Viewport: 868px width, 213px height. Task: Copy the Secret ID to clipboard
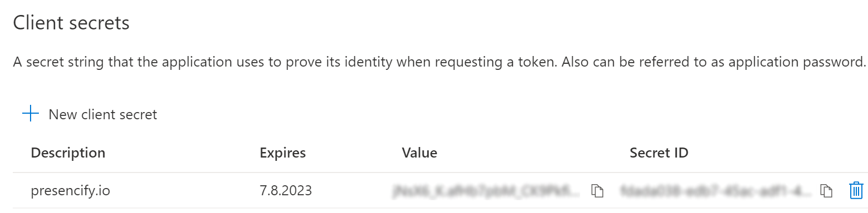pyautogui.click(x=827, y=191)
